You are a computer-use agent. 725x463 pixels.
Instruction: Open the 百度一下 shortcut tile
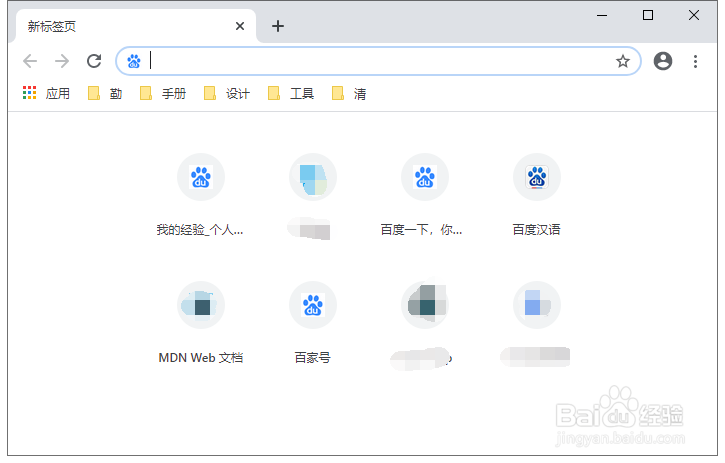(424, 195)
